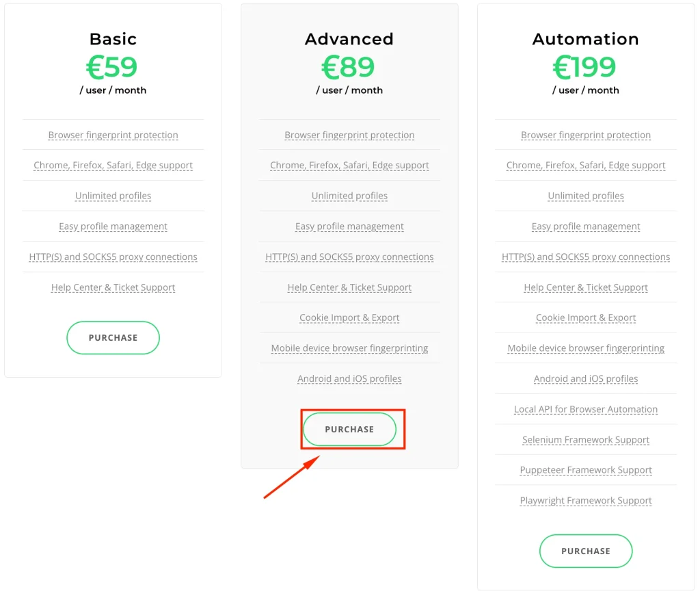The height and width of the screenshot is (600, 700).
Task: Open Puppeteer Framework Support link in Automation
Action: point(585,470)
